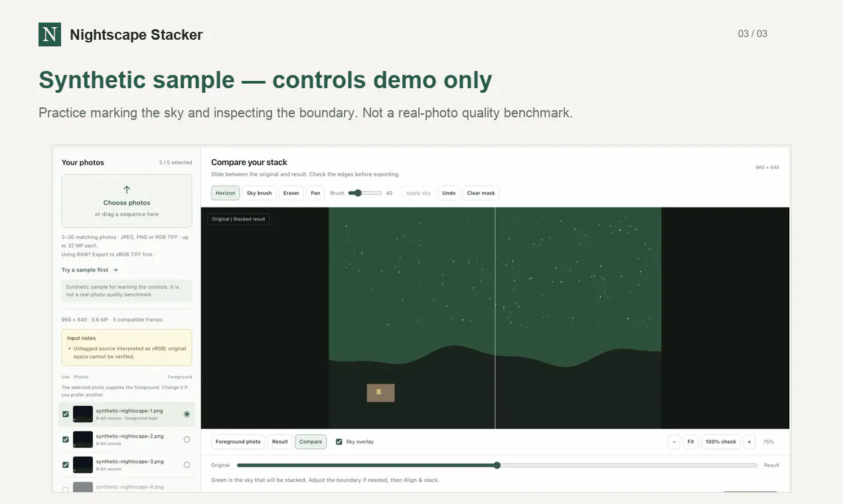Click the Apply sky button
This screenshot has width=843, height=504.
click(418, 193)
